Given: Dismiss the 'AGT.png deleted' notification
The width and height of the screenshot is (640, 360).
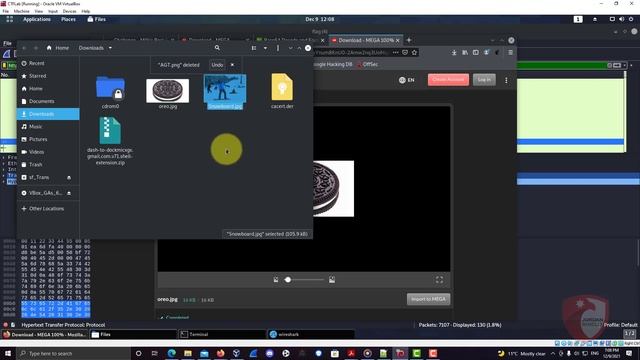Looking at the screenshot, I should (x=232, y=64).
